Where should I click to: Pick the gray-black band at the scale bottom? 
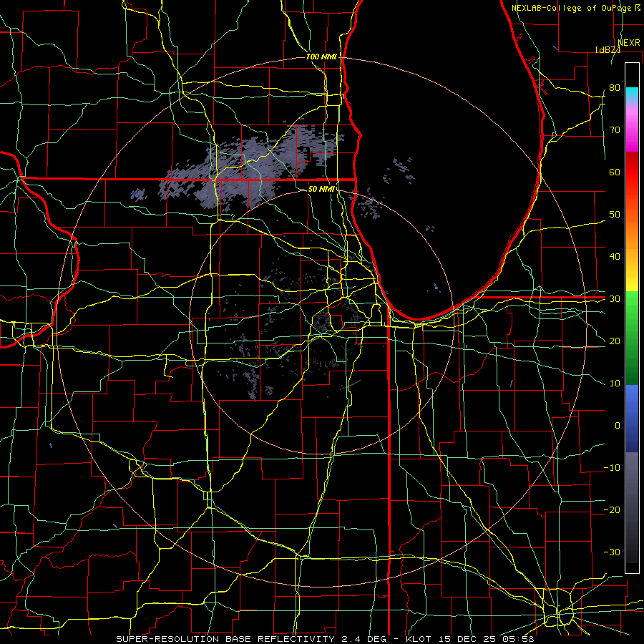(x=632, y=512)
